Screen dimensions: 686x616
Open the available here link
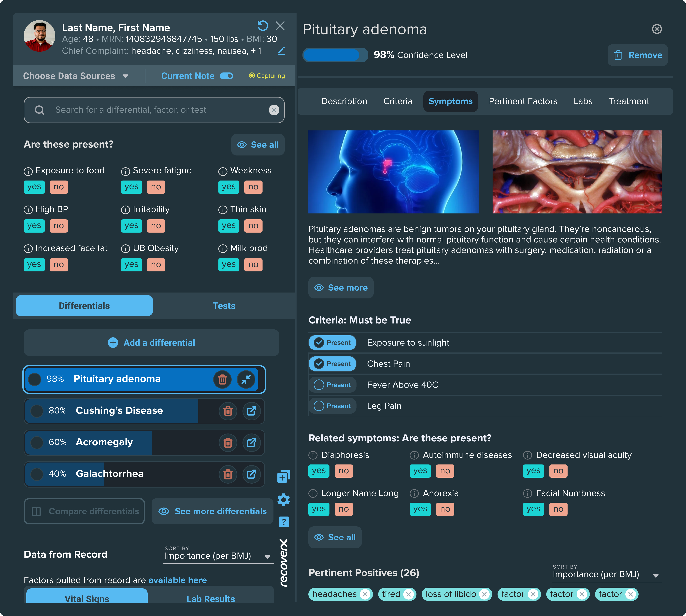(177, 580)
